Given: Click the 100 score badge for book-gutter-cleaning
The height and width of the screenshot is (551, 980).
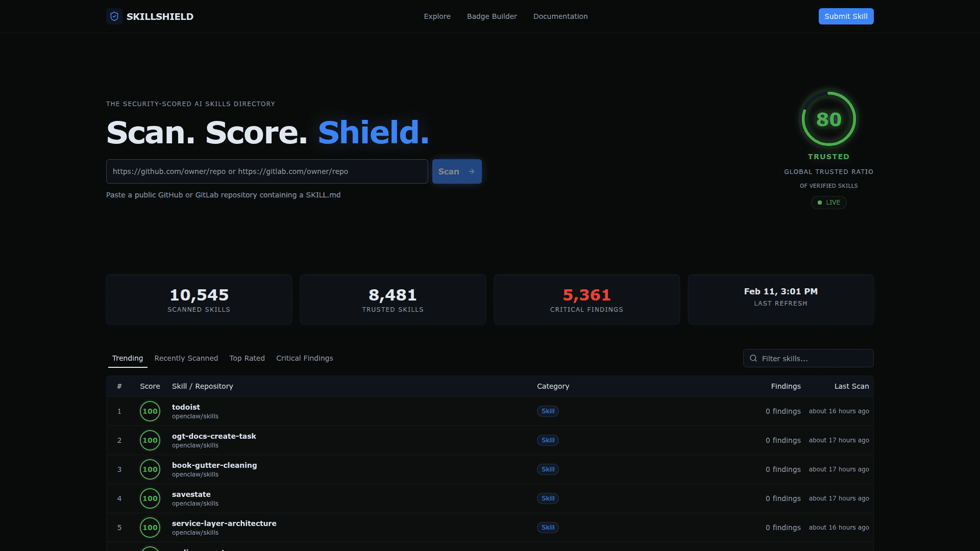Looking at the screenshot, I should (150, 469).
